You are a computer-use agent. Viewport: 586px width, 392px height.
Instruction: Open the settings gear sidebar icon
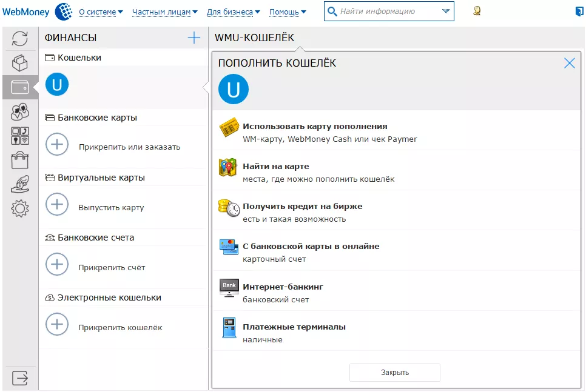20,208
